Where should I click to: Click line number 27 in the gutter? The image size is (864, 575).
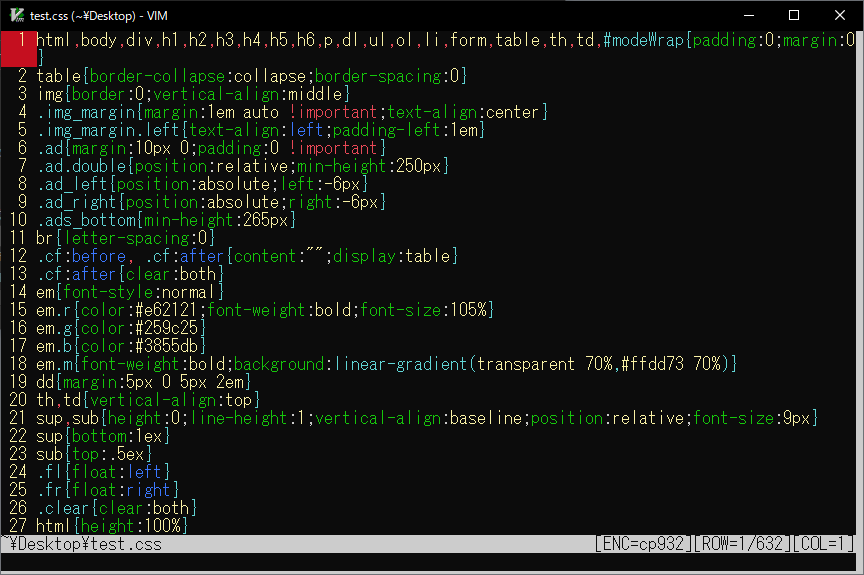[x=18, y=526]
